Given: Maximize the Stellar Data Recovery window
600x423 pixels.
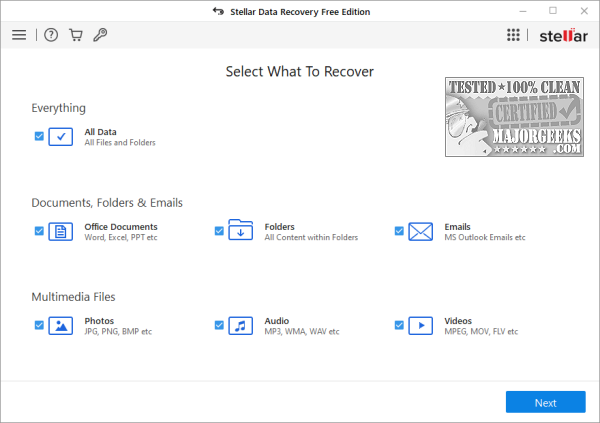Looking at the screenshot, I should click(553, 11).
